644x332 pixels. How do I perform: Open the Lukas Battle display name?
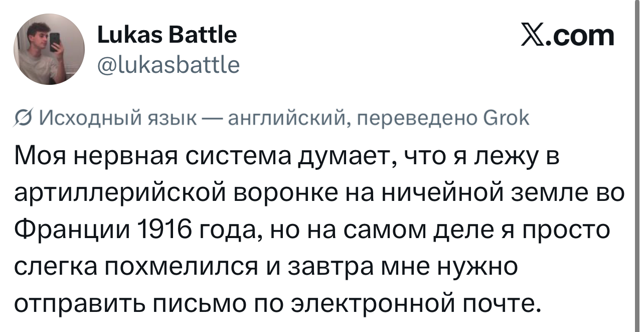point(166,35)
